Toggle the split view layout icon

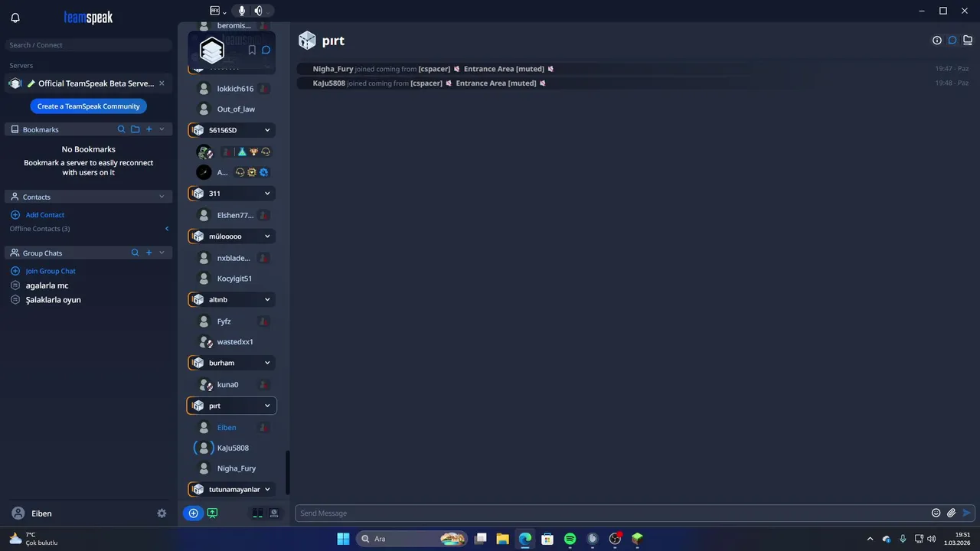[x=258, y=514]
